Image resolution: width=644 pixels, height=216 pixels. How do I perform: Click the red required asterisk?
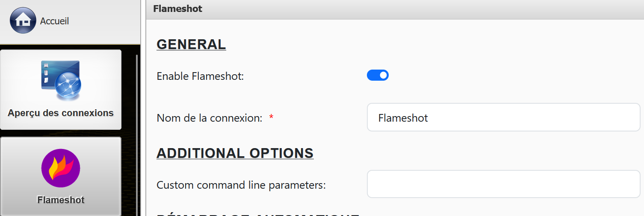pyautogui.click(x=271, y=118)
